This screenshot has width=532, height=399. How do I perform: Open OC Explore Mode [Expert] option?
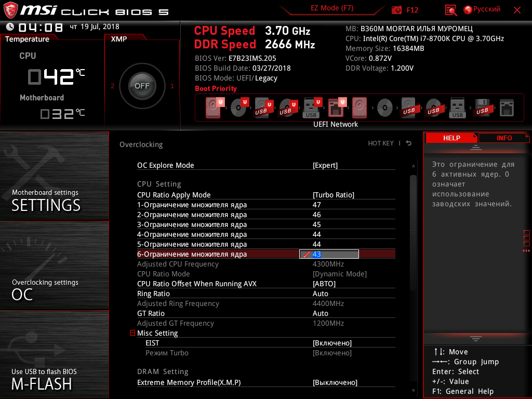click(x=325, y=165)
